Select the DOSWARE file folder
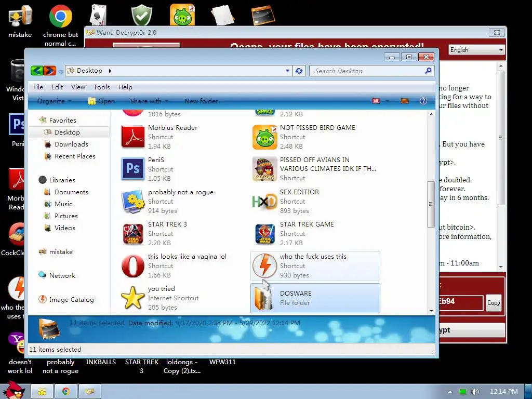Viewport: 532px width, 399px height. point(315,298)
